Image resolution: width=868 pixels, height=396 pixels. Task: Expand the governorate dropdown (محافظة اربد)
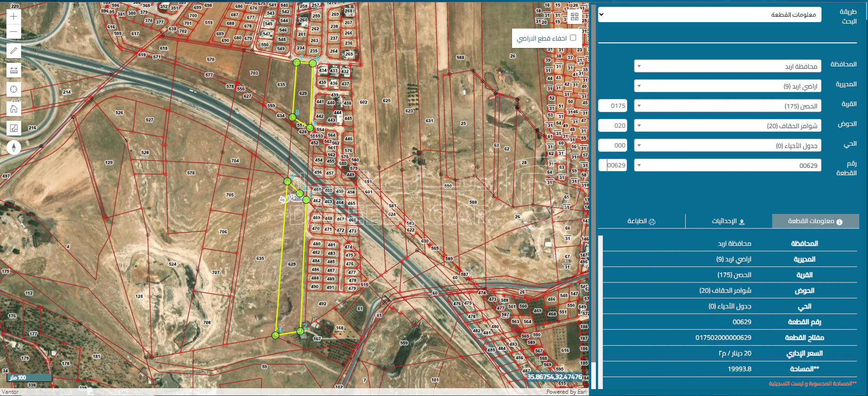pos(728,66)
